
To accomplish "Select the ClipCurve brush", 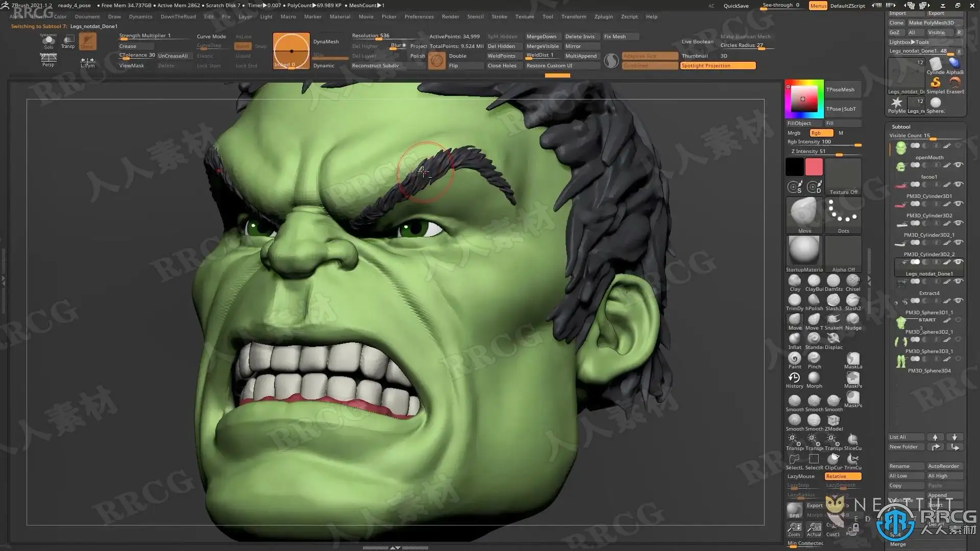I will [x=834, y=461].
